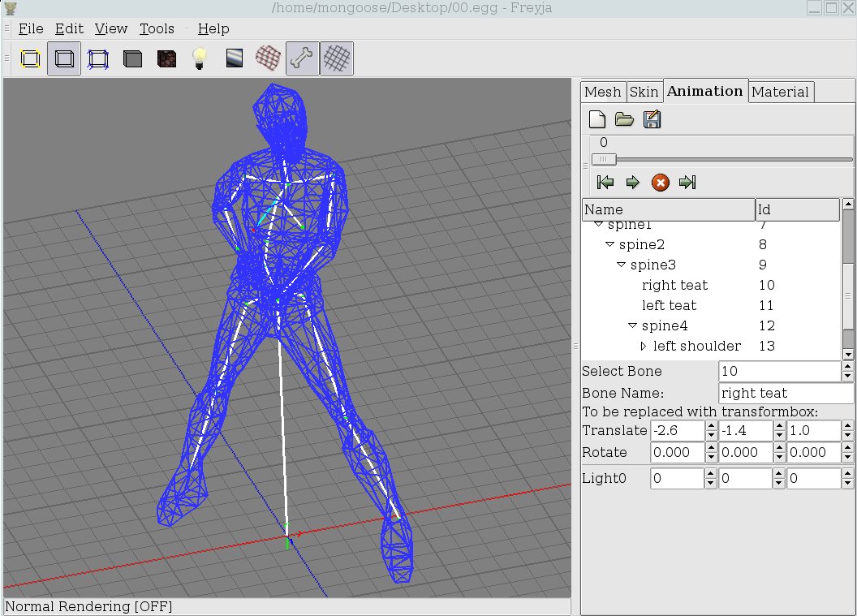Switch to the Mesh tab

(603, 92)
